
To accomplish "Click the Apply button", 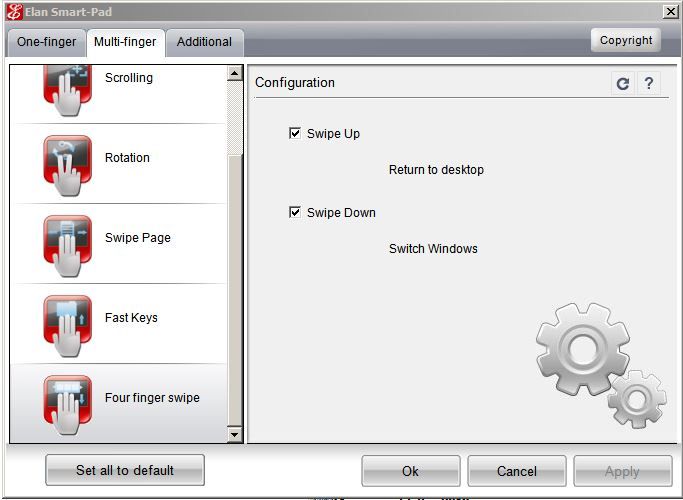I will (x=622, y=471).
